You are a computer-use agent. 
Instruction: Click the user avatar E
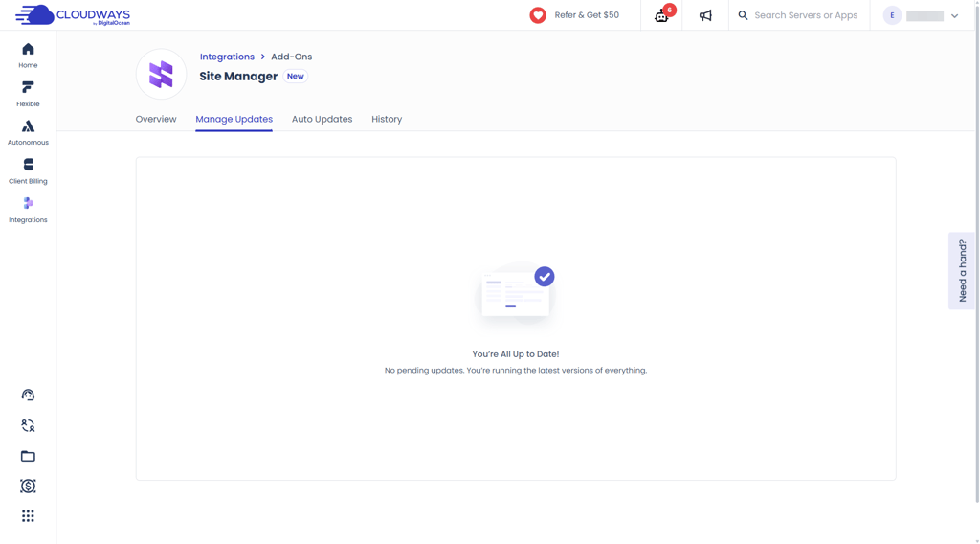pyautogui.click(x=892, y=15)
